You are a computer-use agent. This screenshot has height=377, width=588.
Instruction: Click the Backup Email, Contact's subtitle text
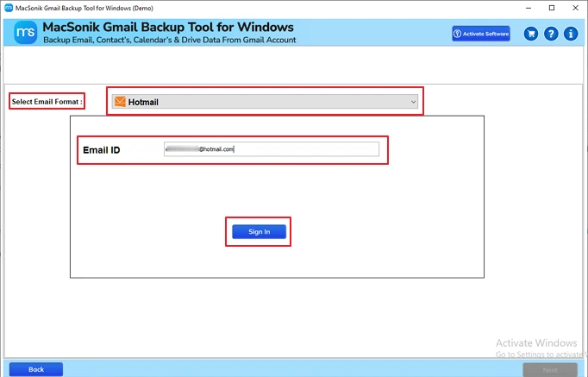[x=170, y=40]
